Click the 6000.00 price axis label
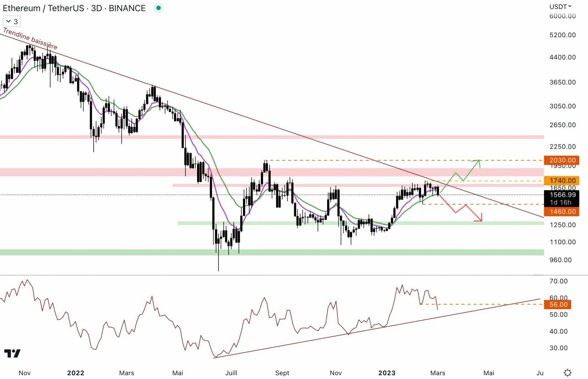Screen dimensions: 588x379 coord(562,16)
